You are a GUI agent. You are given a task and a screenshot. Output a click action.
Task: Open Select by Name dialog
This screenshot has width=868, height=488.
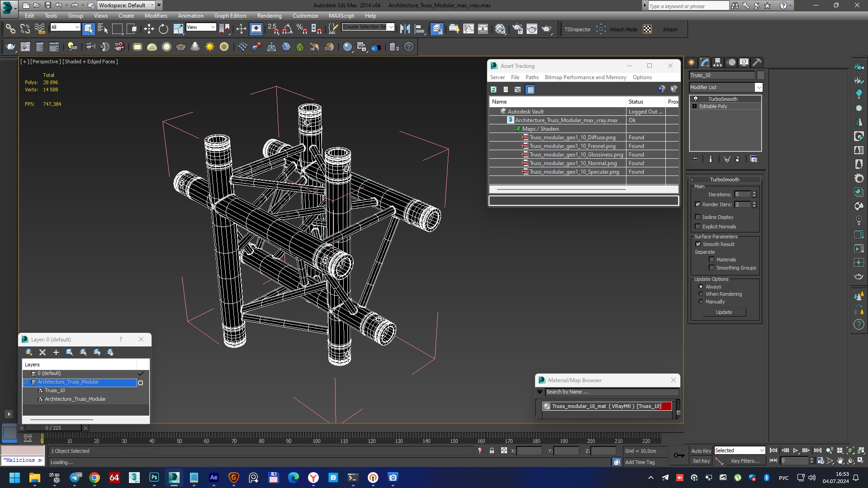point(103,29)
